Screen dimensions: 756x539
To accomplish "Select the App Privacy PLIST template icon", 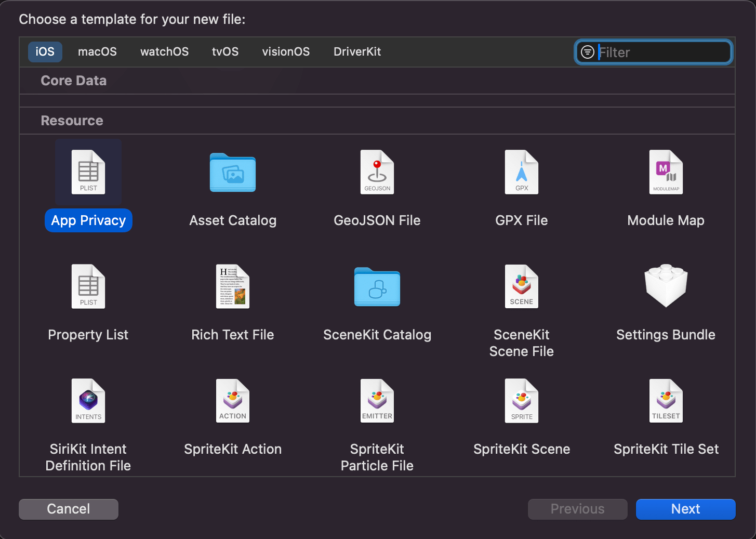I will point(88,172).
